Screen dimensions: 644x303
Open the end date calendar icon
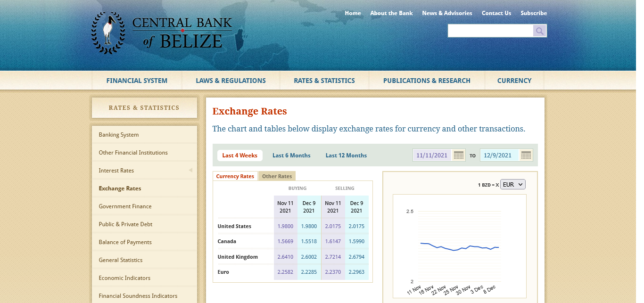coord(526,155)
